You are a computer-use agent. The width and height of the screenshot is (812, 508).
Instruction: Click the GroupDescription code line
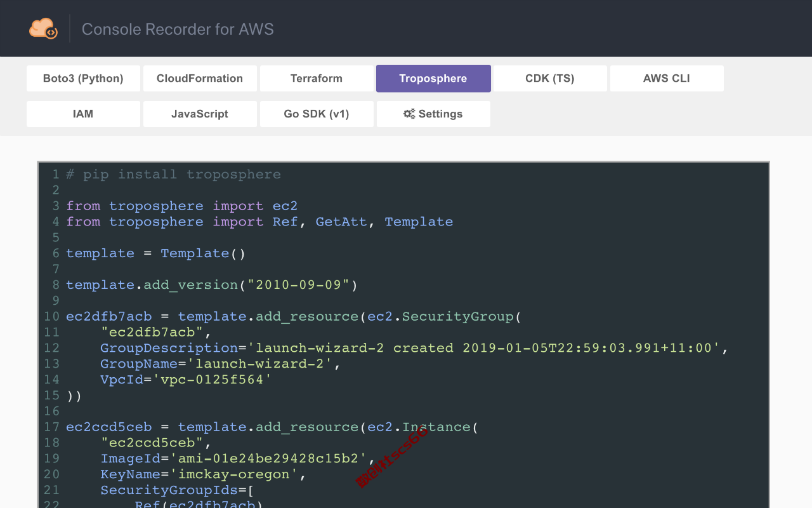(x=414, y=348)
